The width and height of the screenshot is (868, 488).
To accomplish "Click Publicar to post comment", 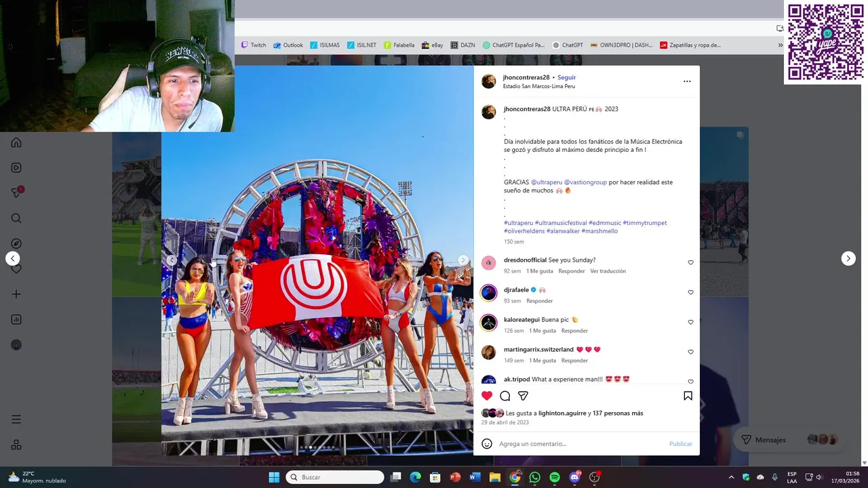I will [681, 444].
